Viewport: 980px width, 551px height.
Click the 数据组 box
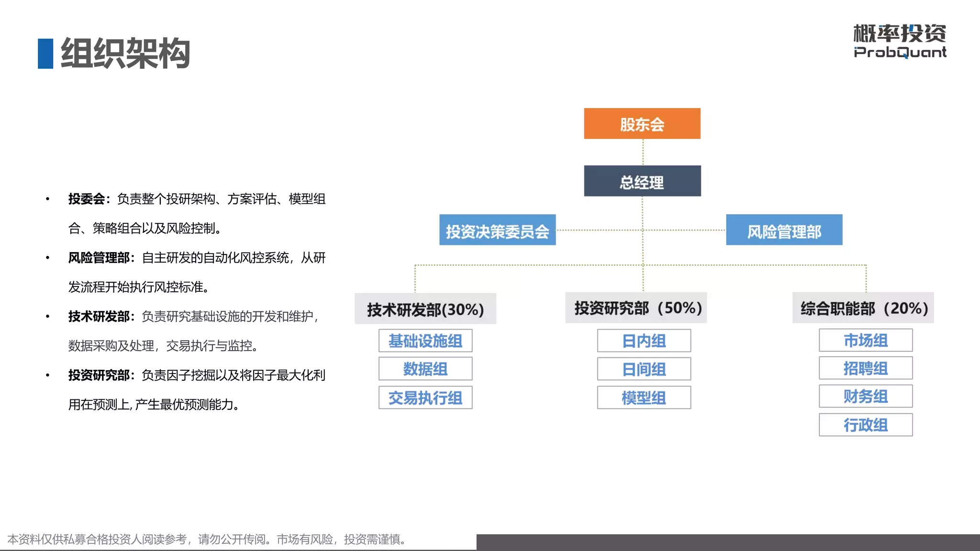click(425, 369)
